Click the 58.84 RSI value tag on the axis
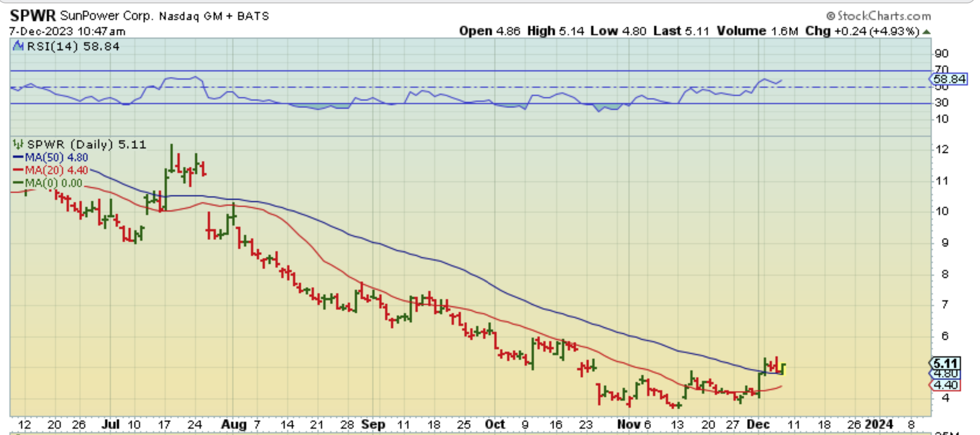 point(949,79)
